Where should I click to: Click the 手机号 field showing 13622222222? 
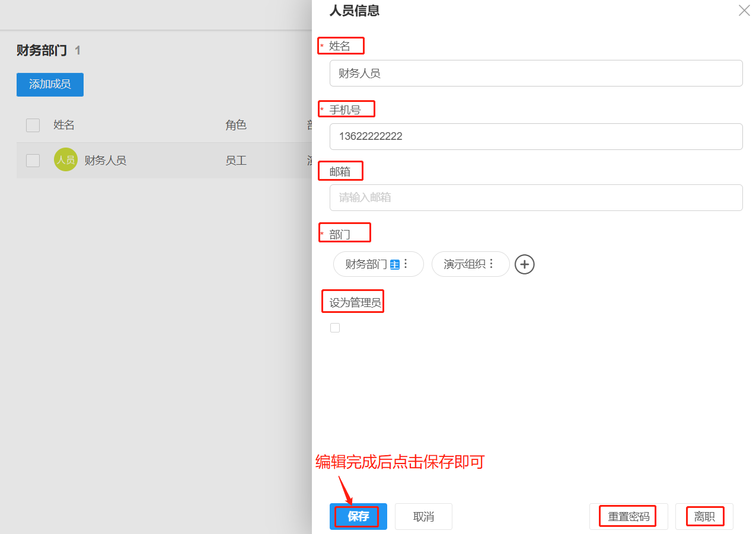[535, 136]
